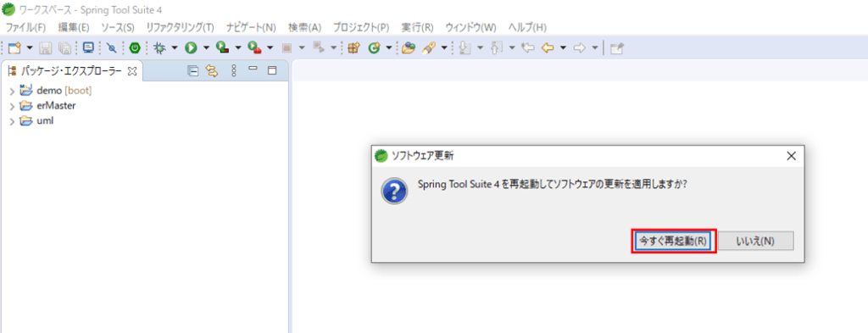Click the Back navigation yellow arrow
The width and height of the screenshot is (868, 333).
(548, 48)
